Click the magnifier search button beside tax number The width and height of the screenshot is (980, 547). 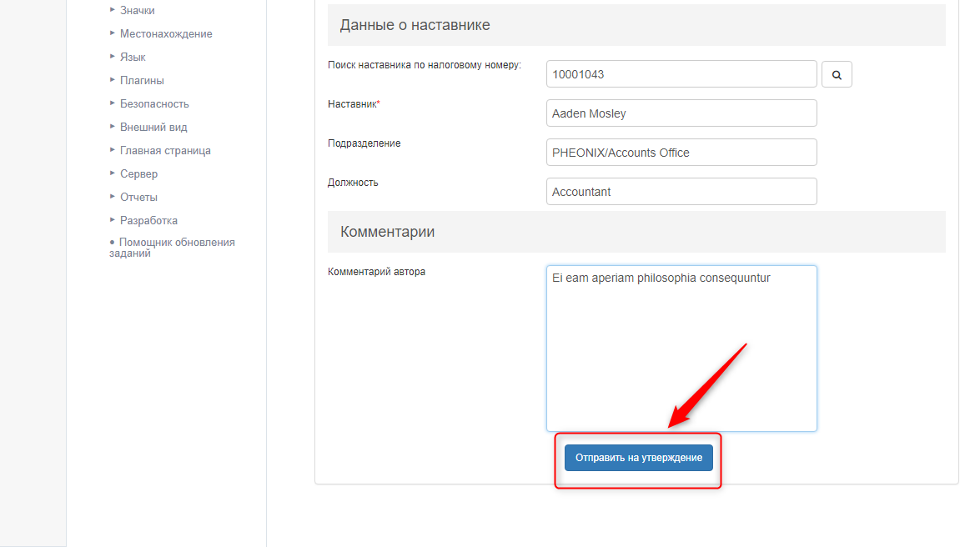(x=837, y=74)
